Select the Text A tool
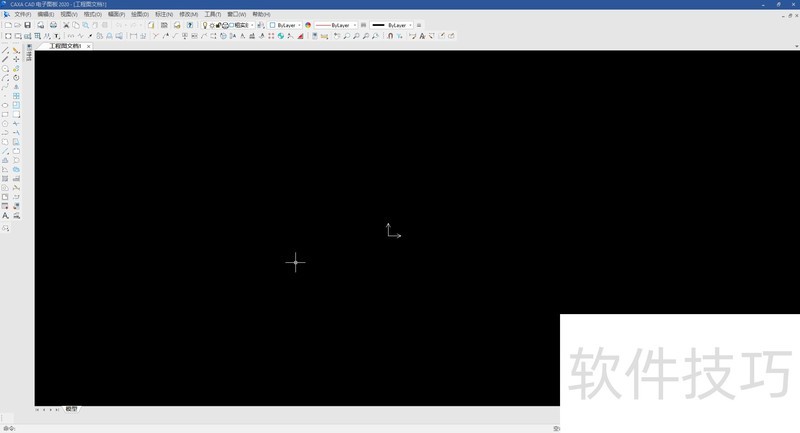The image size is (800, 433). point(5,216)
